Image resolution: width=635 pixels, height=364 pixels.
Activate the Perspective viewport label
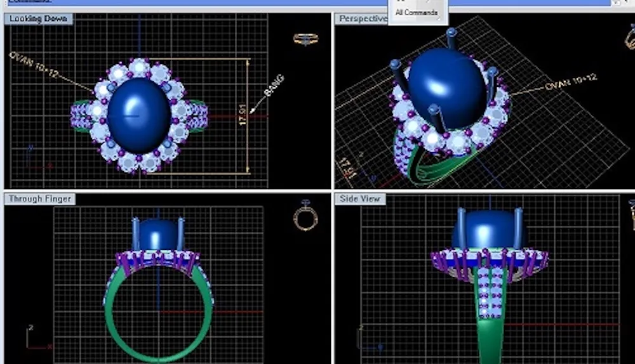pos(362,19)
